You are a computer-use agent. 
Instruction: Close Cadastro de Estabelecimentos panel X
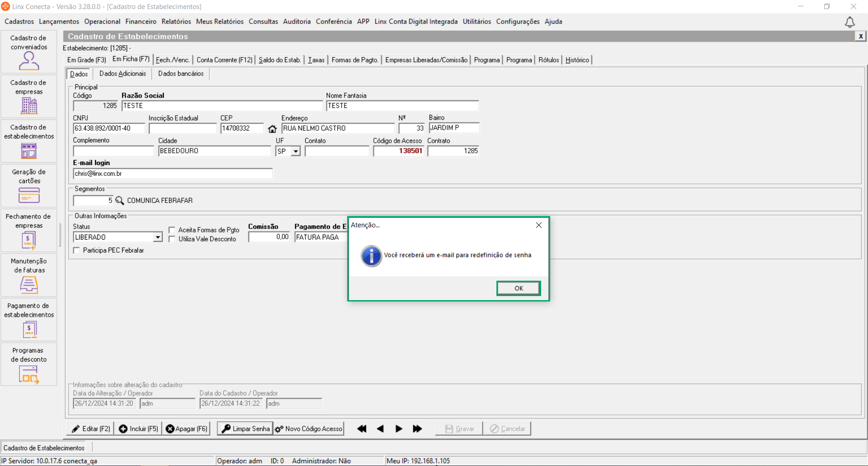click(860, 36)
